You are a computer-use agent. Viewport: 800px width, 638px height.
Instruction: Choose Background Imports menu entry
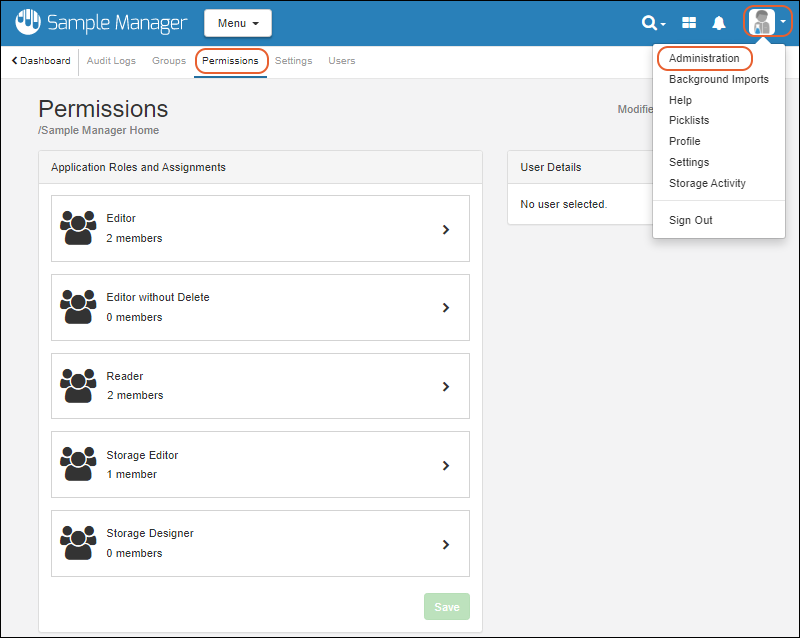(718, 79)
